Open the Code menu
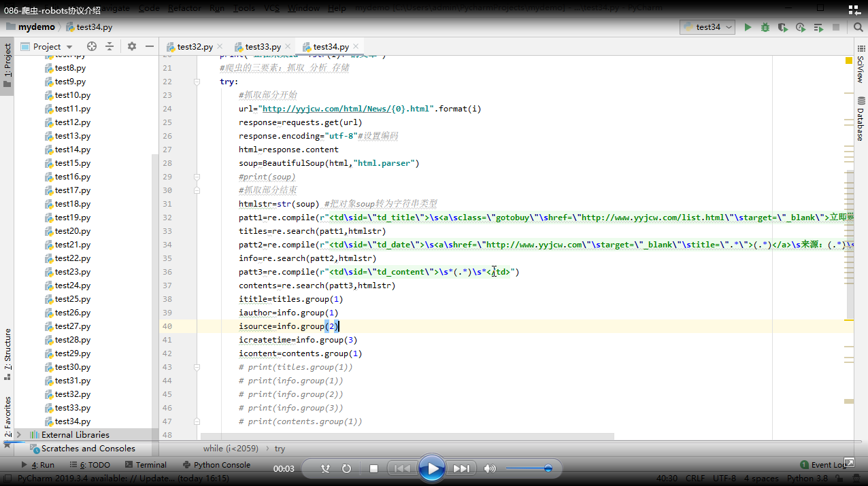Viewport: 868px width, 486px height. (149, 8)
